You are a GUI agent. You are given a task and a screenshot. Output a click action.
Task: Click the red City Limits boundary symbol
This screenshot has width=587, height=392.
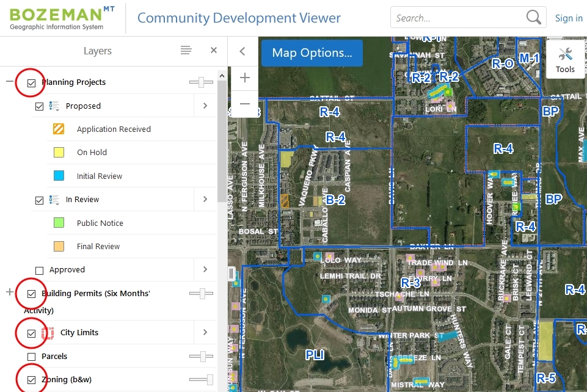(x=47, y=332)
